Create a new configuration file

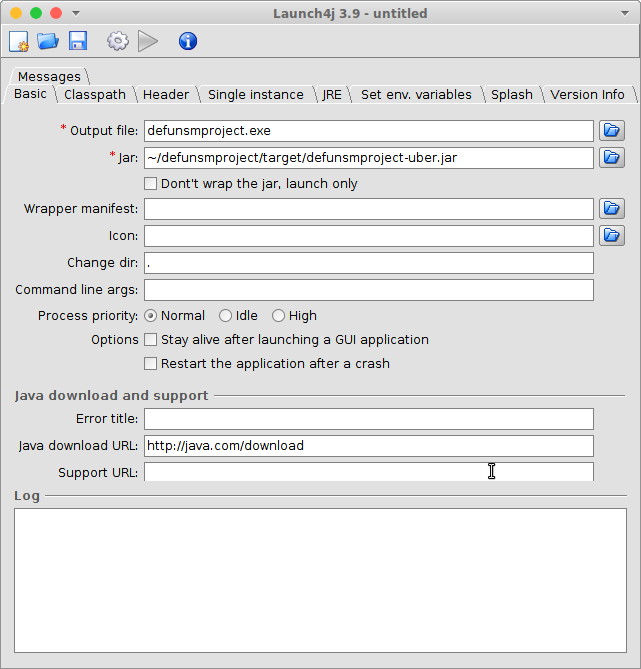point(19,41)
